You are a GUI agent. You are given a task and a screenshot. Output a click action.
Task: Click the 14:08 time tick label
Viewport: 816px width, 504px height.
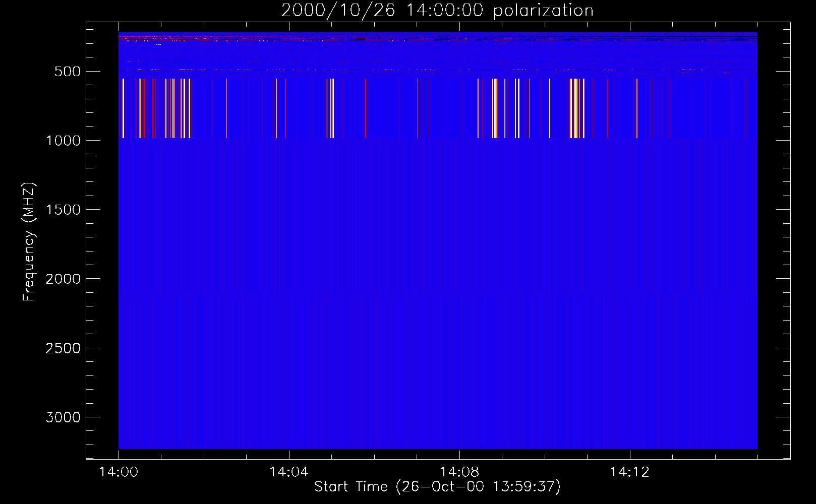[459, 472]
